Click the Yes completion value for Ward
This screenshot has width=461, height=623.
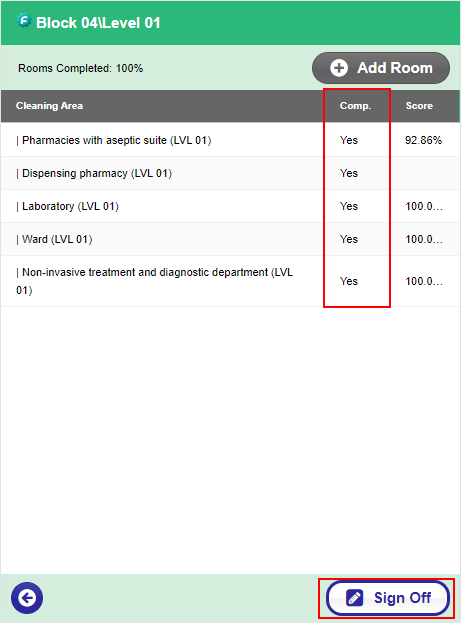tap(349, 239)
